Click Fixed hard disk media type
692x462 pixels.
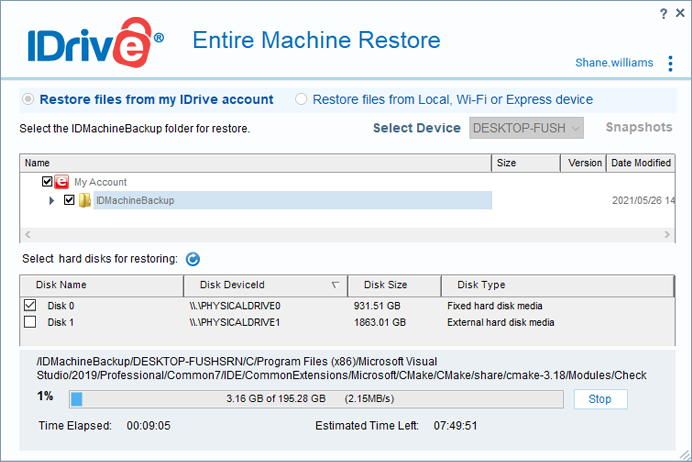coord(495,306)
